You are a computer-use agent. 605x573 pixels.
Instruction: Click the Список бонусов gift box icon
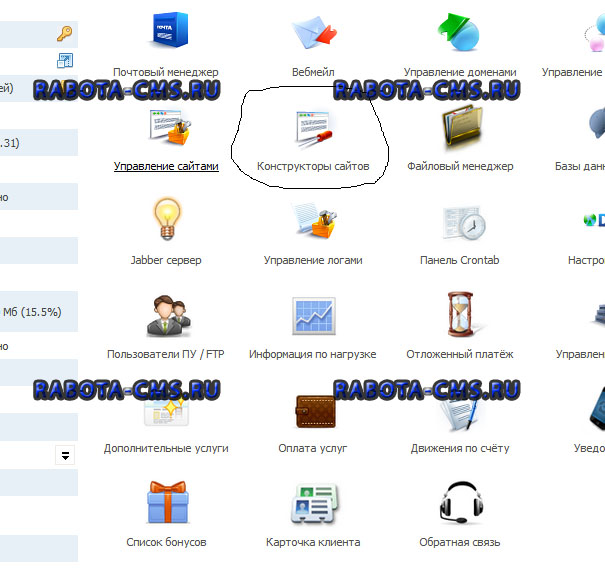click(x=167, y=502)
